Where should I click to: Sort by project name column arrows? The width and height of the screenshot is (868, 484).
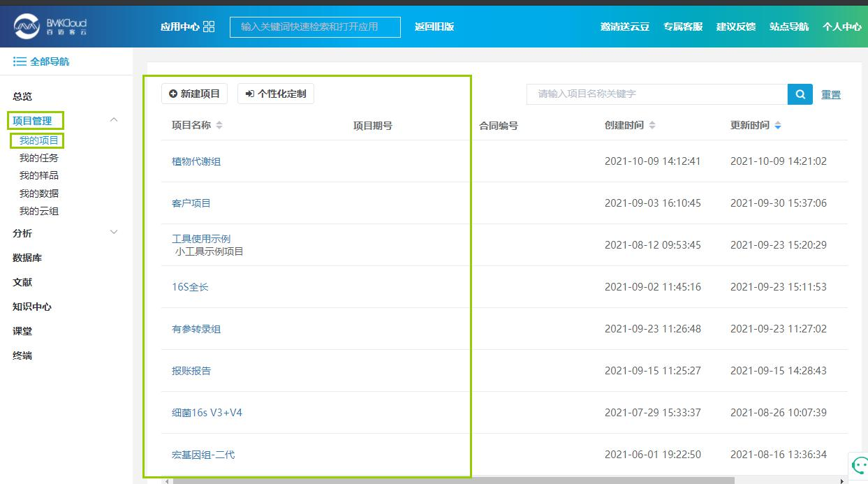[219, 126]
